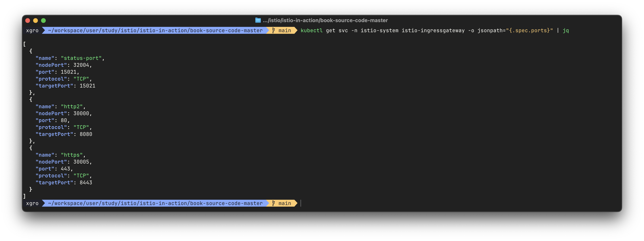The height and width of the screenshot is (241, 644).
Task: Click the folder icon in the title bar
Action: click(x=258, y=20)
